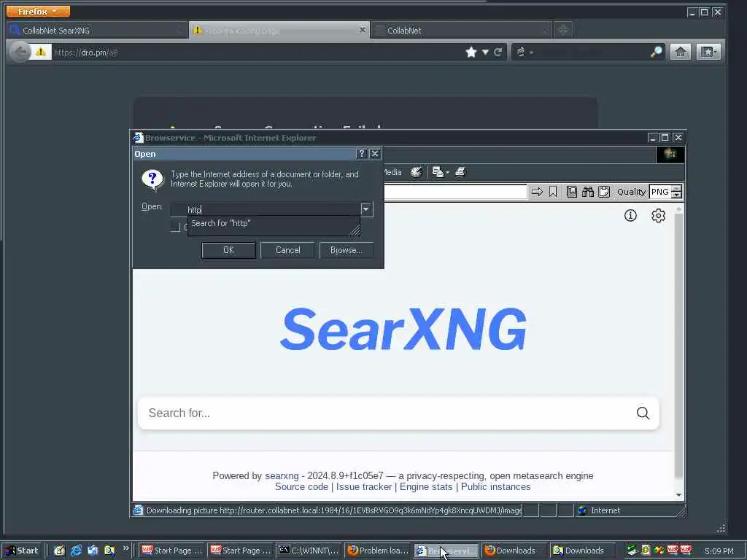Image resolution: width=747 pixels, height=560 pixels.
Task: Increase Quality with the up spinner arrow
Action: coord(676,189)
